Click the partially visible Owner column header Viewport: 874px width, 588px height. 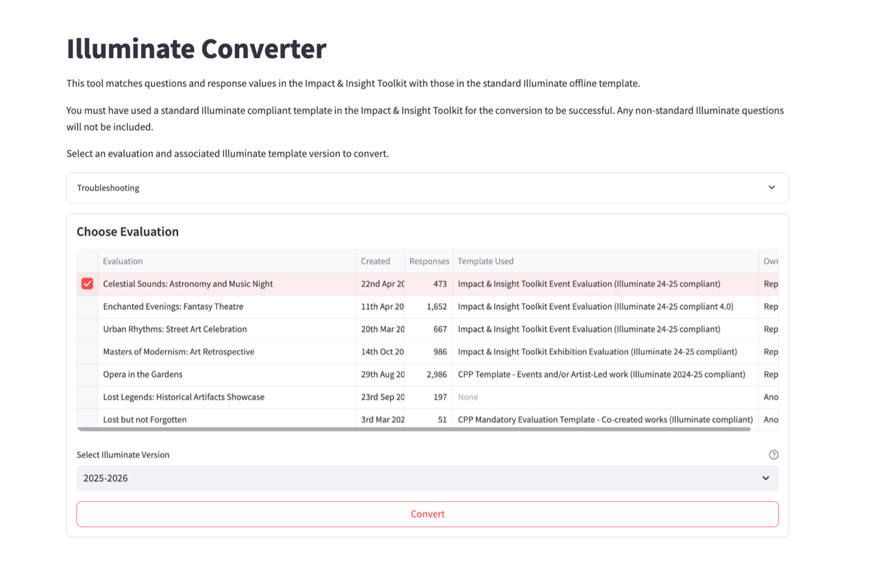click(769, 261)
